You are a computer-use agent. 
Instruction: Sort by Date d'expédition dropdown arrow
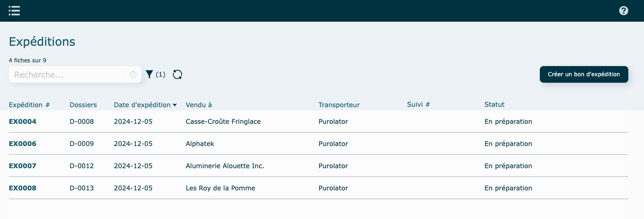coord(175,105)
